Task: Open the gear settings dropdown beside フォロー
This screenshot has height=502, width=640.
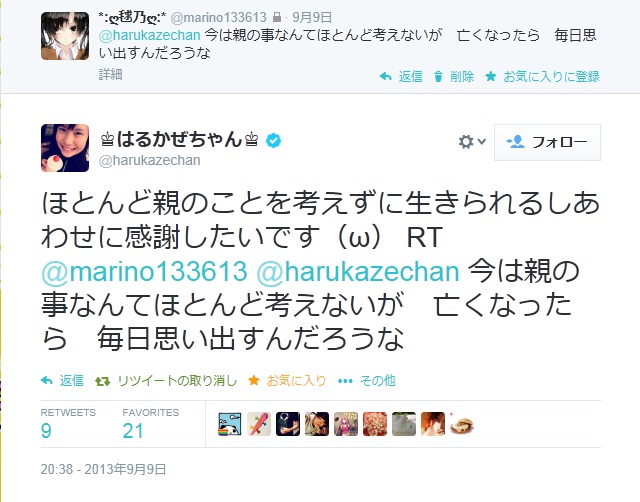Action: 472,142
